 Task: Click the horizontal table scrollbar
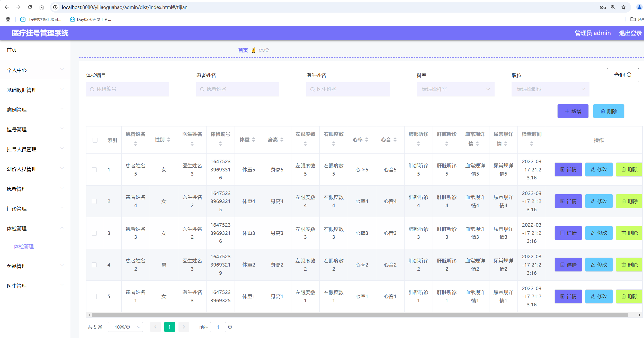coord(360,315)
